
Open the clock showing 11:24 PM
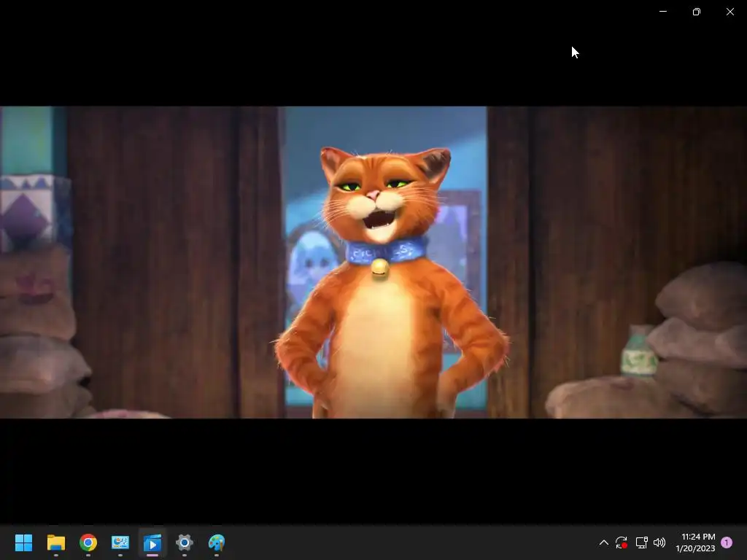695,542
